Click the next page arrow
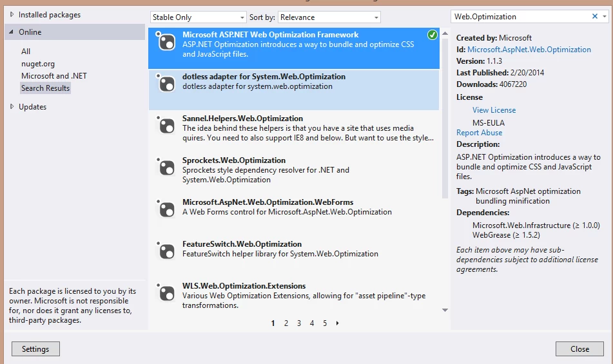613x364 pixels. [x=337, y=323]
